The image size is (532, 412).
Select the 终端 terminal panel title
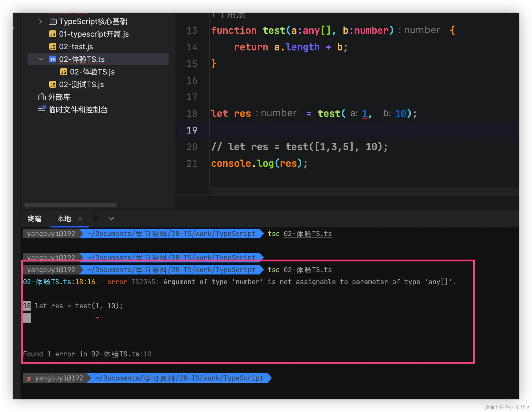tap(34, 219)
